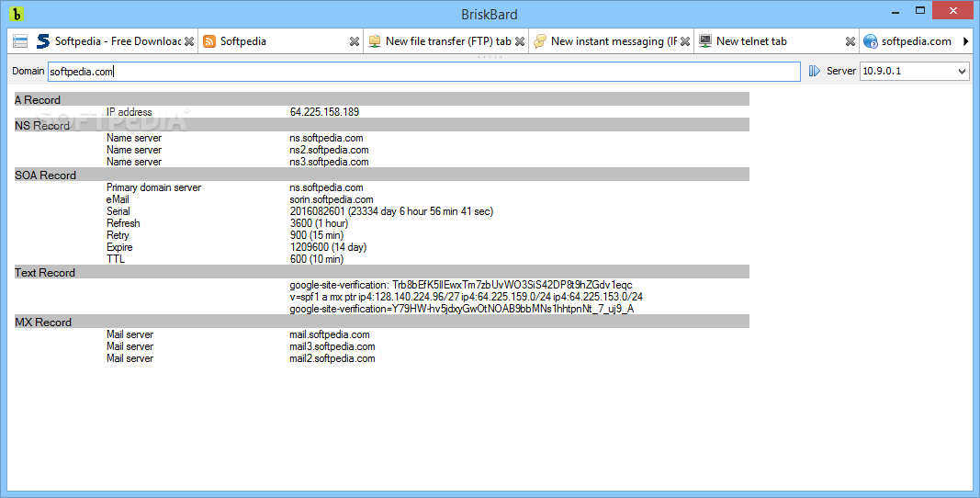Switch to New instant messaging tab
The image size is (980, 498).
[614, 41]
